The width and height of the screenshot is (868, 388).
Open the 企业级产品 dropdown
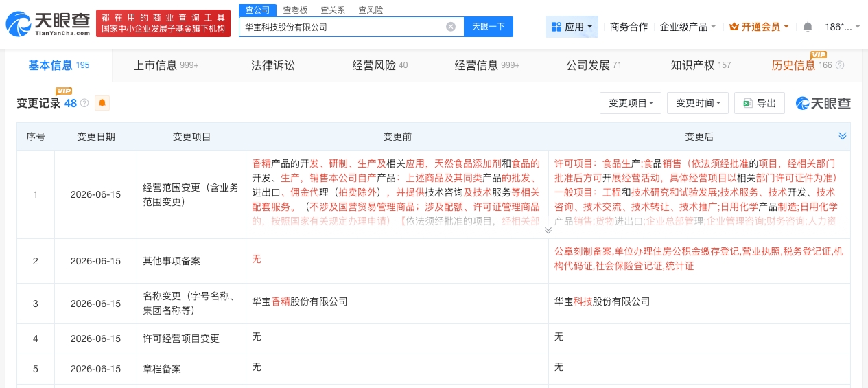[x=688, y=27]
